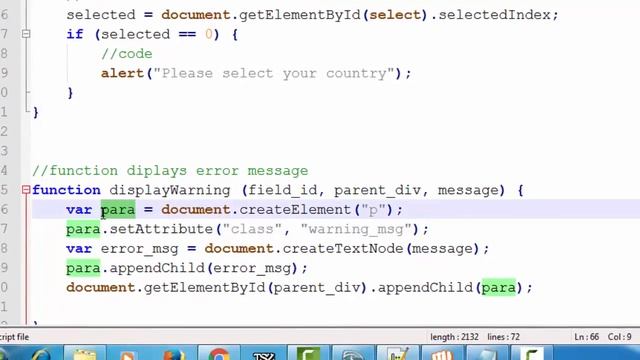Open the media player taskbar icon

click(x=129, y=354)
